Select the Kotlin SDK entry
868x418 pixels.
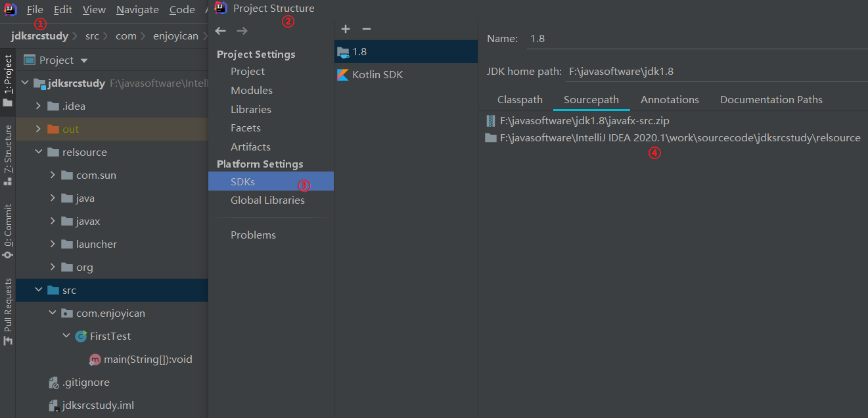406,75
